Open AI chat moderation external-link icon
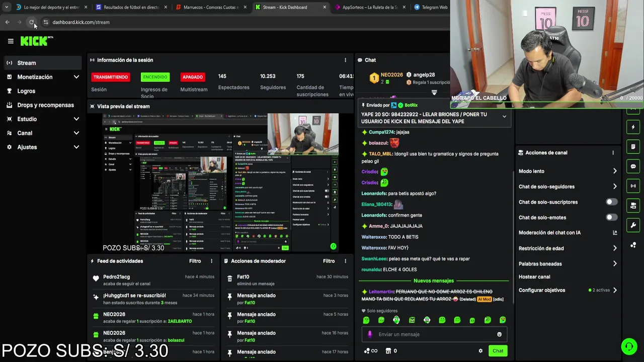The image size is (644, 362). point(615,233)
